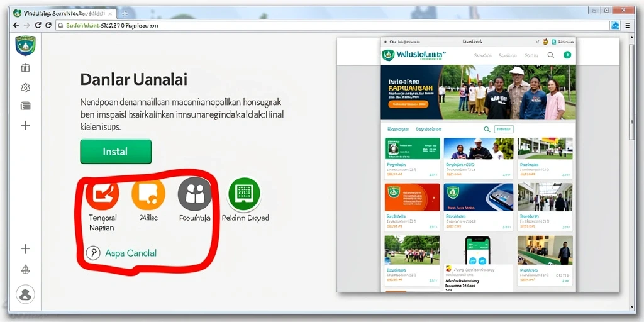644x322 pixels.
Task: Click the search icon in preview header
Action: [551, 55]
